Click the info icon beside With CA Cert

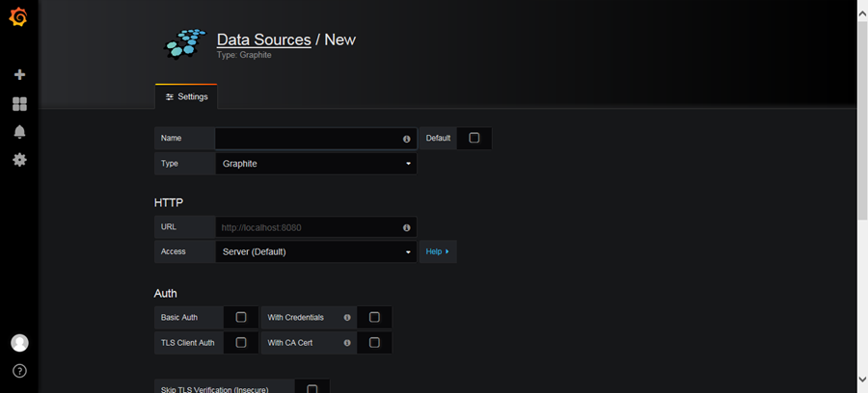click(347, 343)
